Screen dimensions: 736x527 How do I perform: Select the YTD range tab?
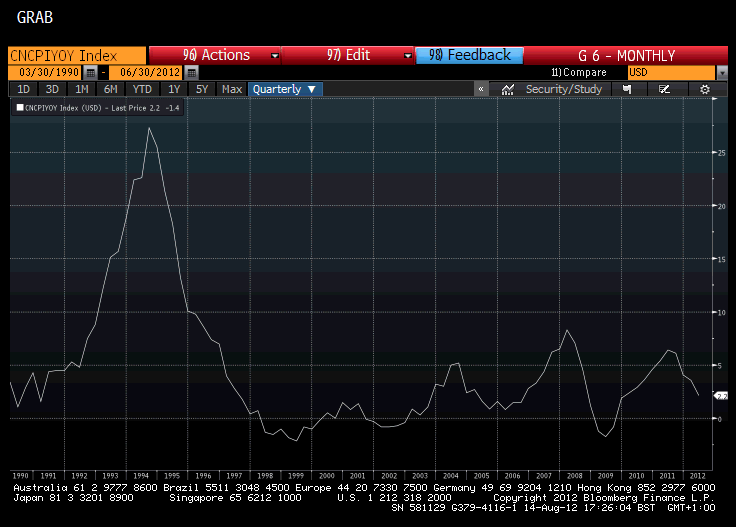coord(142,89)
